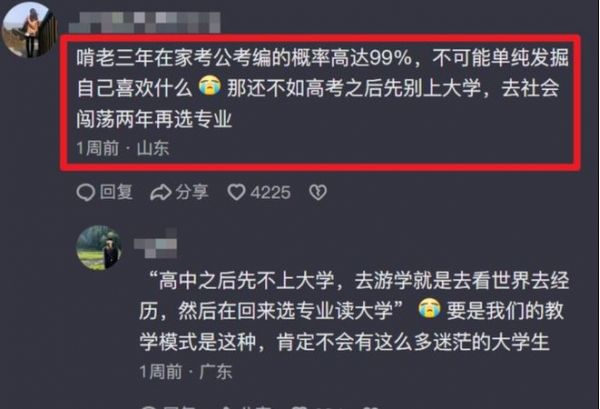Dislike the comment via broken heart icon
Image resolution: width=600 pixels, height=409 pixels.
click(318, 192)
